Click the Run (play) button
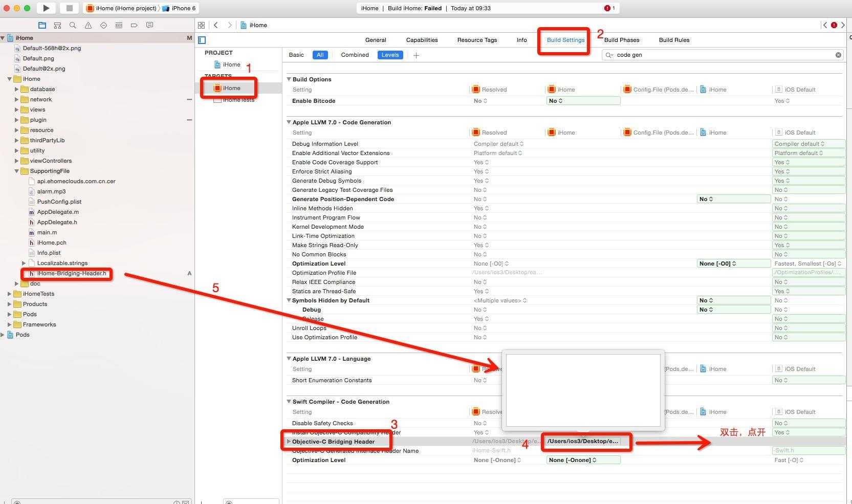The height and width of the screenshot is (504, 852). 46,8
